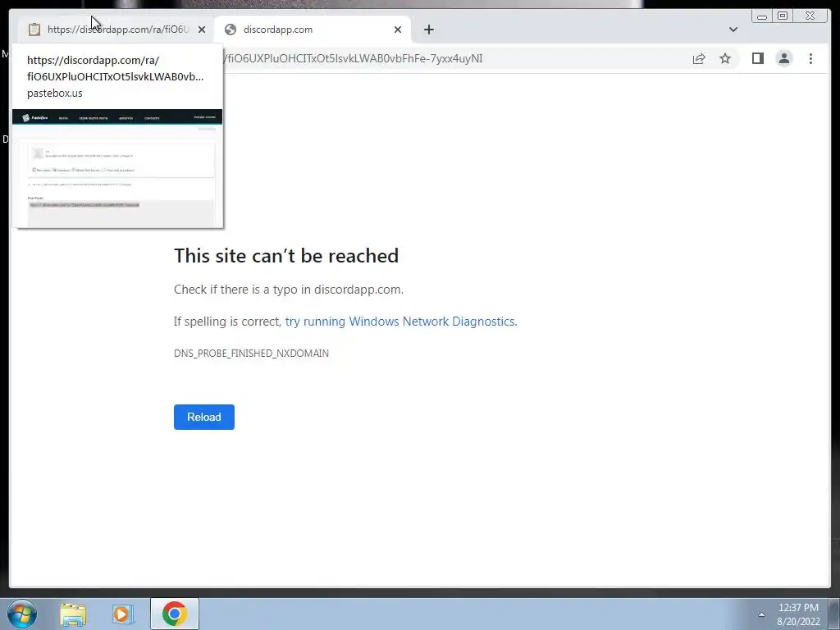The image size is (840, 630).
Task: Click the address bar URL text
Action: click(x=354, y=58)
